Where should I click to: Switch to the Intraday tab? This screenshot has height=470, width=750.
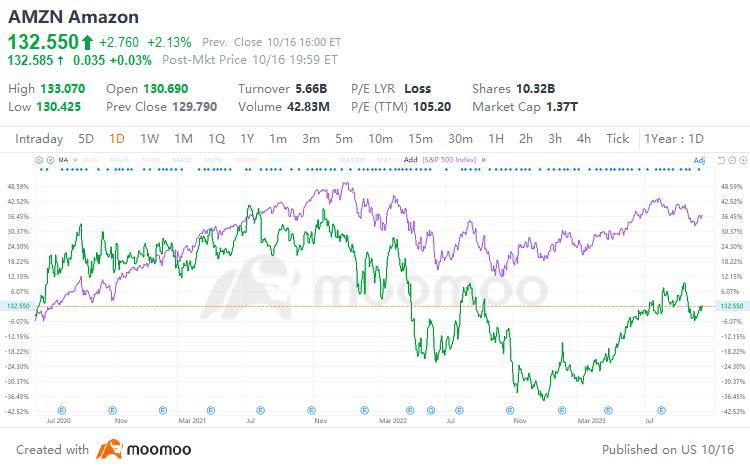pos(39,139)
